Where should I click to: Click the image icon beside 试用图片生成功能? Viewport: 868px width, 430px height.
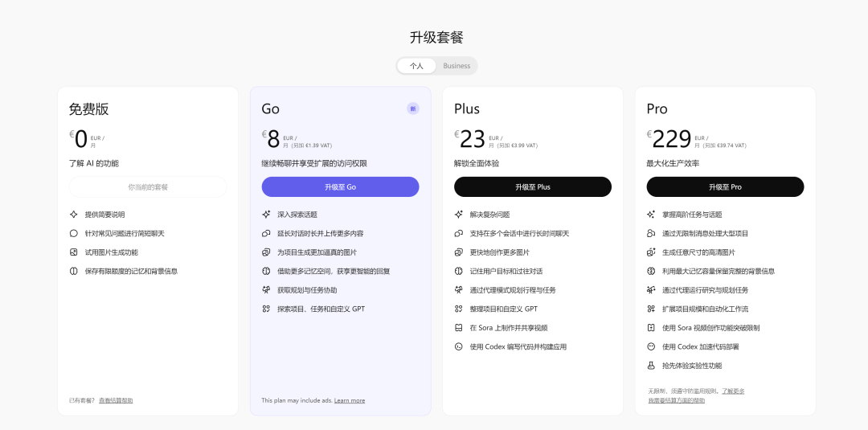pos(74,252)
